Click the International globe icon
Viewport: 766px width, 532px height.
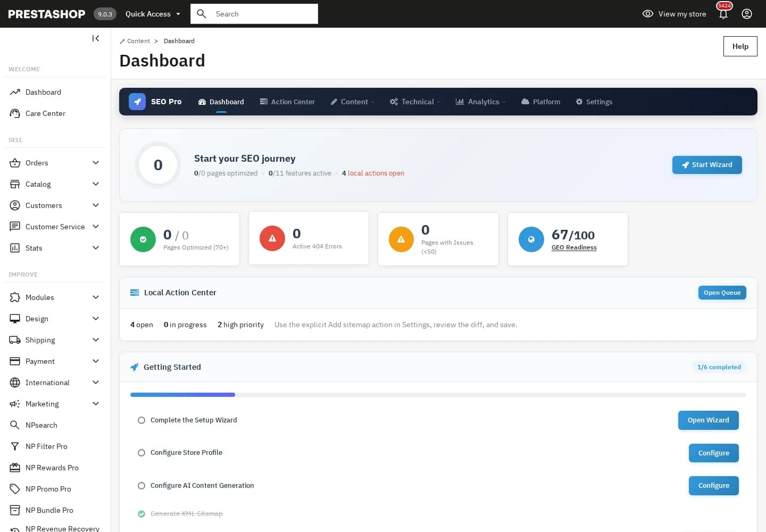tap(15, 383)
